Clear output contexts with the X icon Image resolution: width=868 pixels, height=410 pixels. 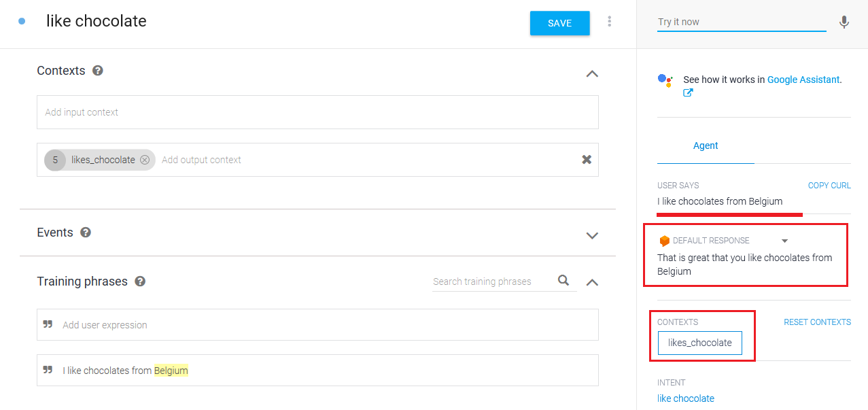pyautogui.click(x=587, y=160)
